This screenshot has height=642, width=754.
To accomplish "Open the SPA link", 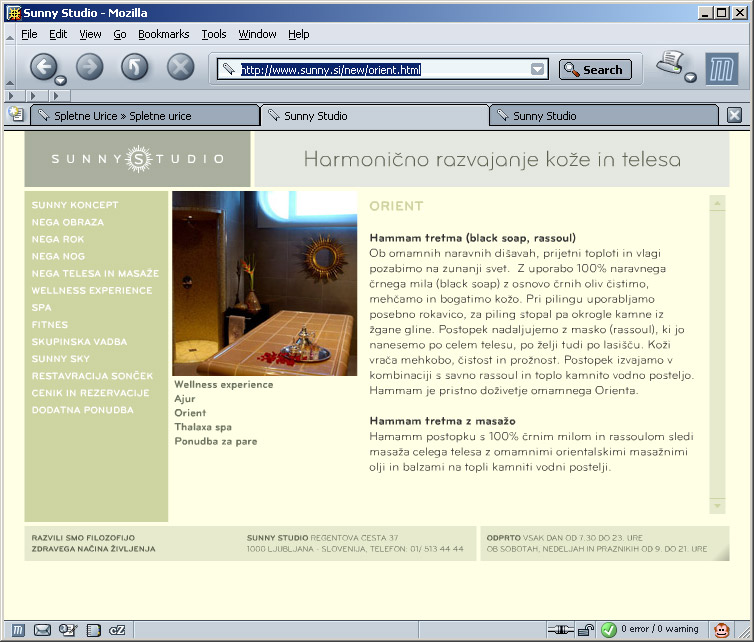I will tap(41, 307).
